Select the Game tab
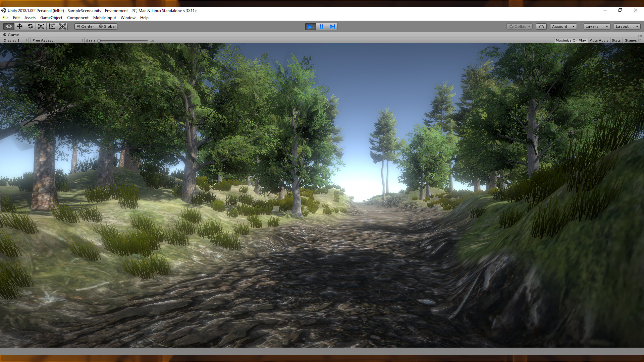 click(x=11, y=35)
